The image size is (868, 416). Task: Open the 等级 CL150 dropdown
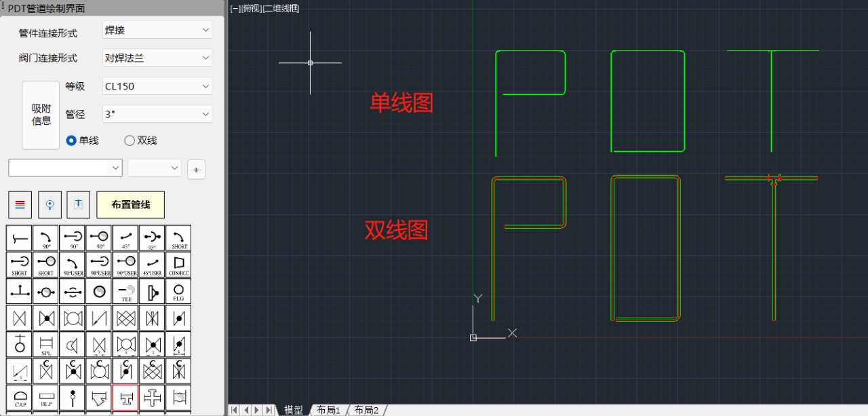[x=157, y=86]
